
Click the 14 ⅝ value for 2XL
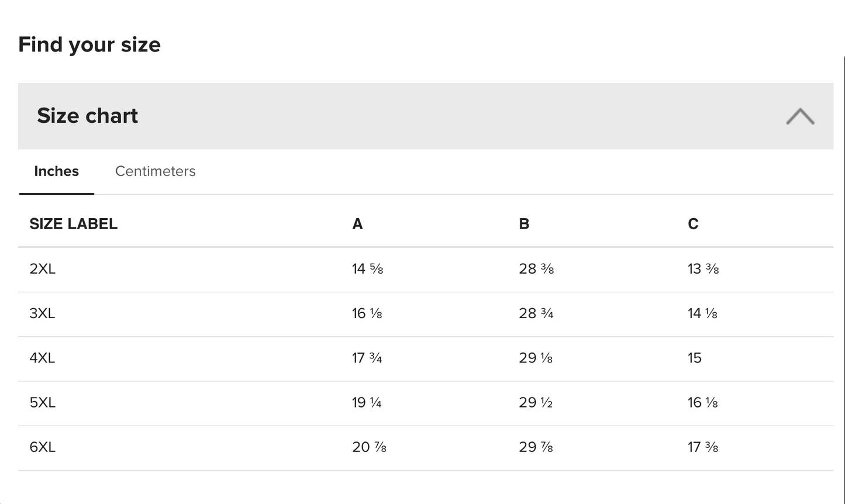pyautogui.click(x=368, y=269)
